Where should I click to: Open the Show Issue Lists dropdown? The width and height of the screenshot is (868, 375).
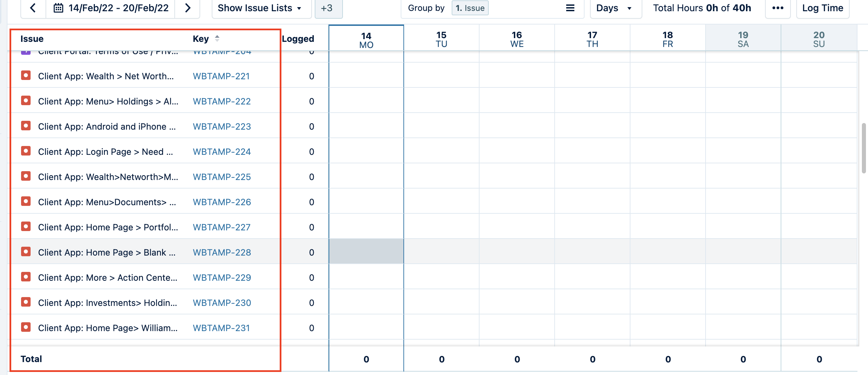[x=260, y=8]
